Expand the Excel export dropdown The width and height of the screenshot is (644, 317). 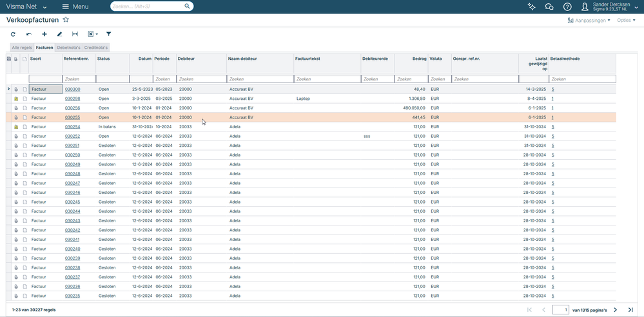tap(93, 34)
